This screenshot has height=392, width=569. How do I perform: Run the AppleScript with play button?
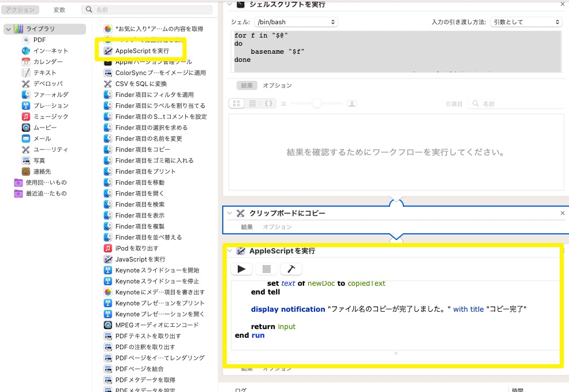click(x=241, y=269)
